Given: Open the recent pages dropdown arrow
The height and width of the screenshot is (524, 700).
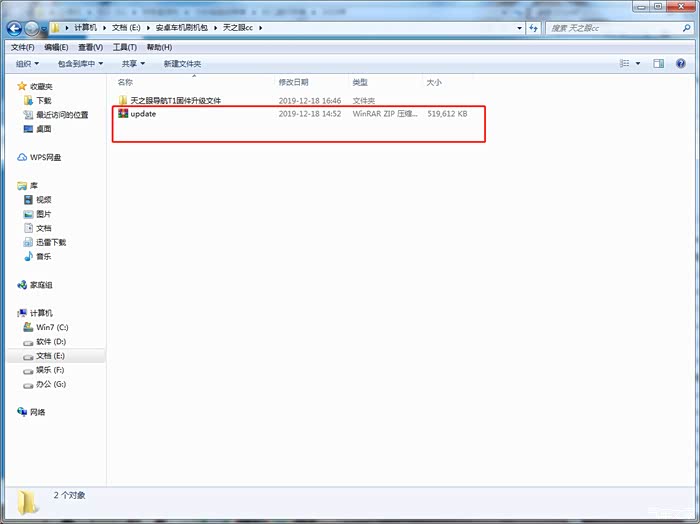Looking at the screenshot, I should coord(43,29).
